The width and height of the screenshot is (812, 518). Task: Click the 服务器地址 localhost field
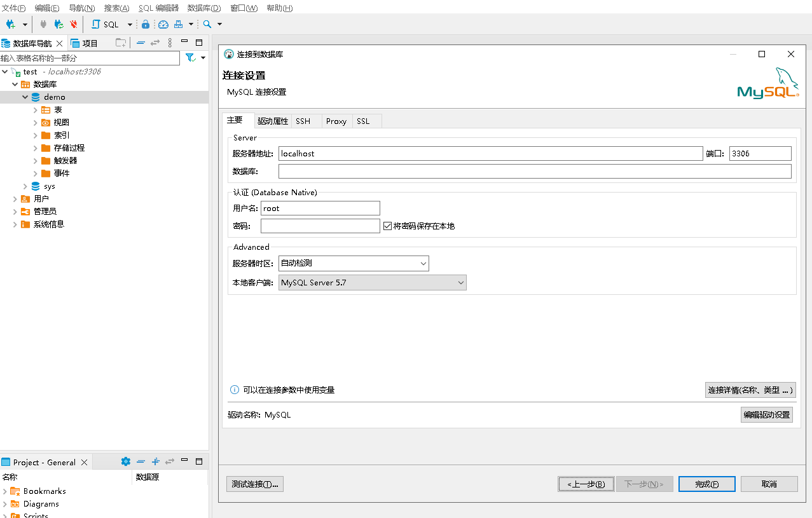click(x=490, y=153)
